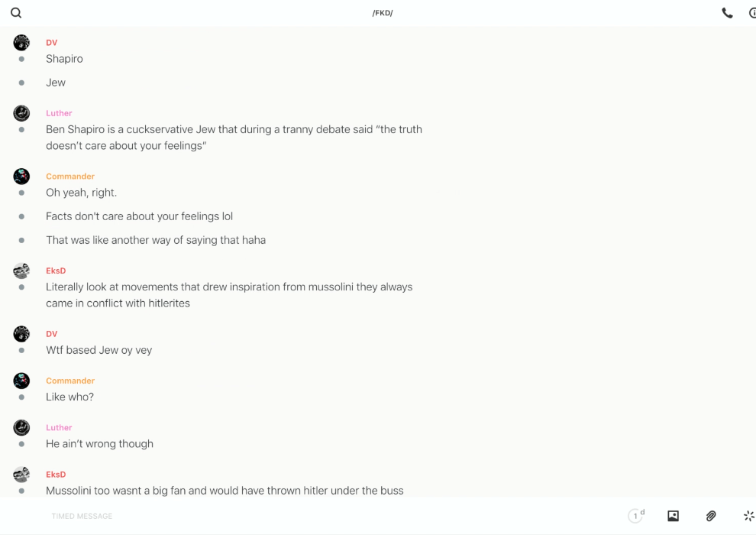
Task: Click EksD's avatar by the 'Literally look at movements' message
Action: (x=21, y=271)
